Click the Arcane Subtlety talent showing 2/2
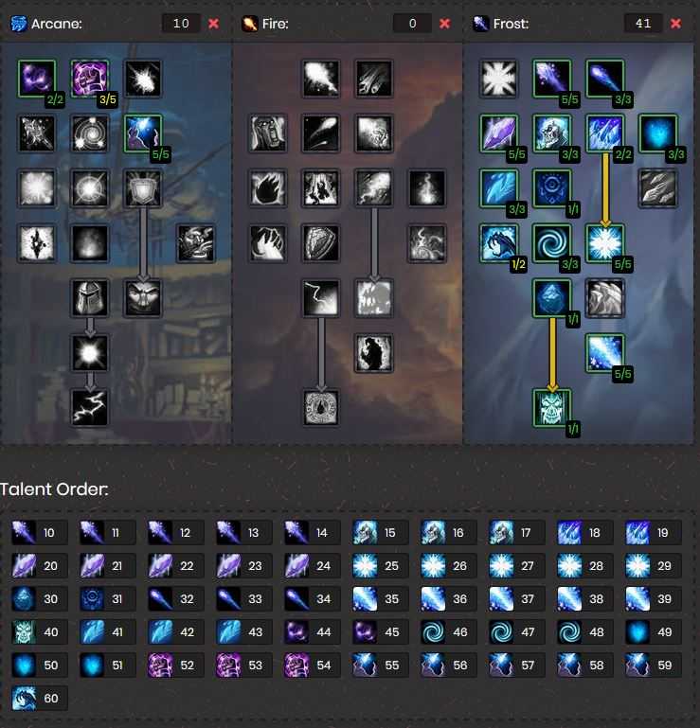The width and height of the screenshot is (700, 728). 37,79
